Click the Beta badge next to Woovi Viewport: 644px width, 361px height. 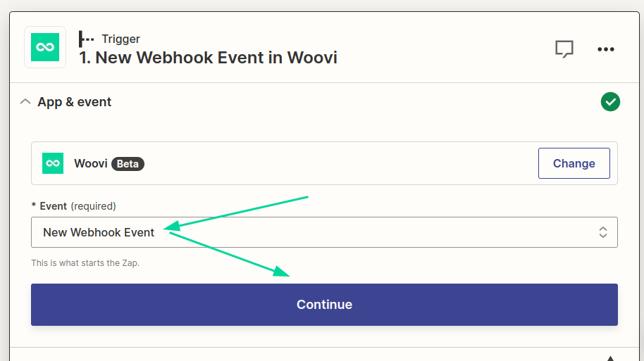coord(128,164)
